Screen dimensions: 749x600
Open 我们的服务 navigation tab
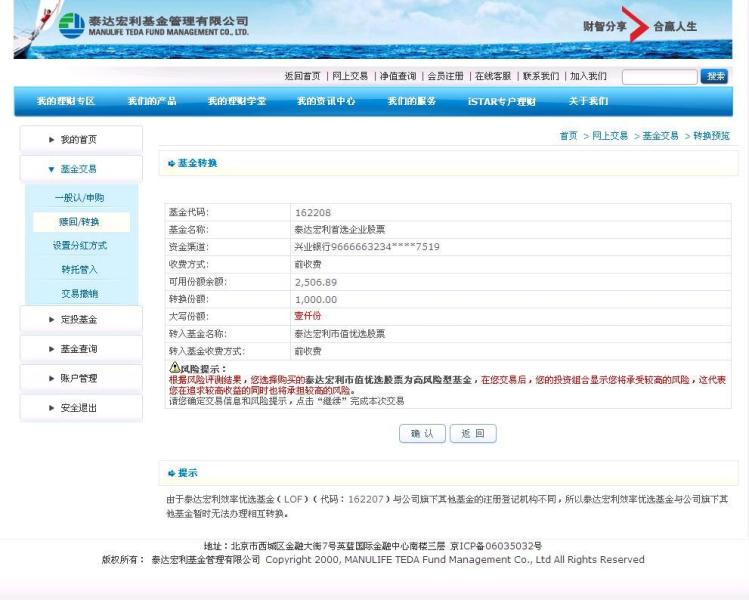pos(411,101)
